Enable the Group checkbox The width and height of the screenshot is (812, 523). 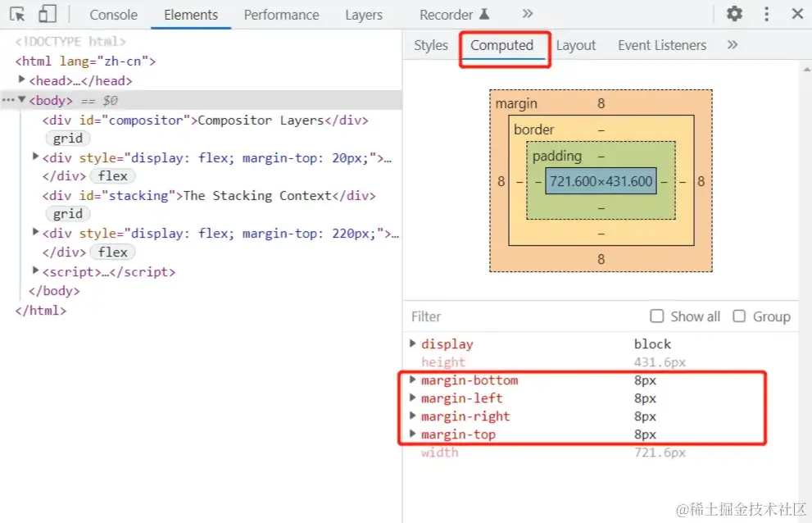tap(739, 316)
